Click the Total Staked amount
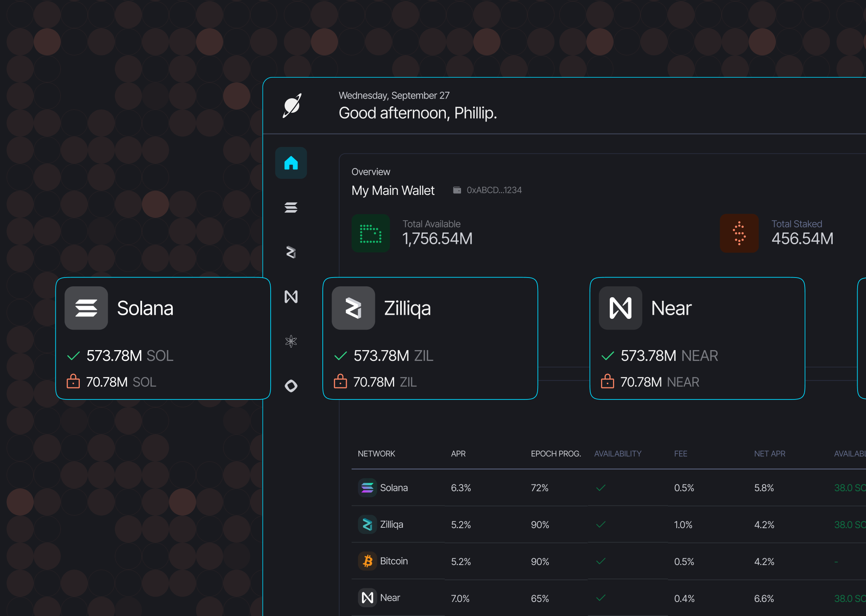 click(x=802, y=239)
